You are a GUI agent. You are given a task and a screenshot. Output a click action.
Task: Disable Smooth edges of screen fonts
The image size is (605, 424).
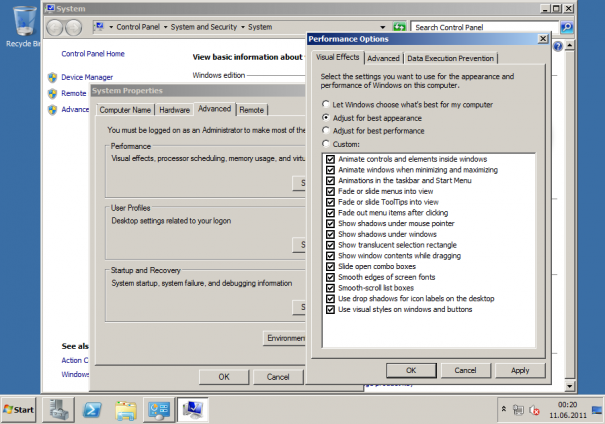point(330,277)
